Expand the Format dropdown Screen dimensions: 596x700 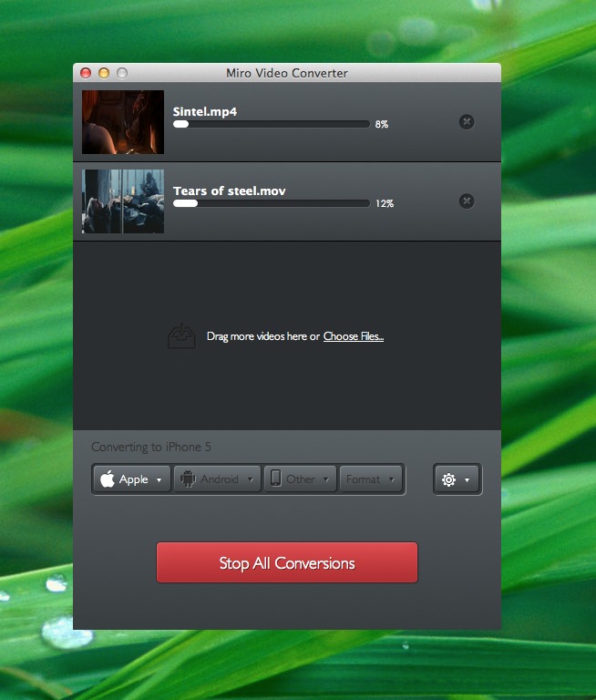pyautogui.click(x=371, y=479)
